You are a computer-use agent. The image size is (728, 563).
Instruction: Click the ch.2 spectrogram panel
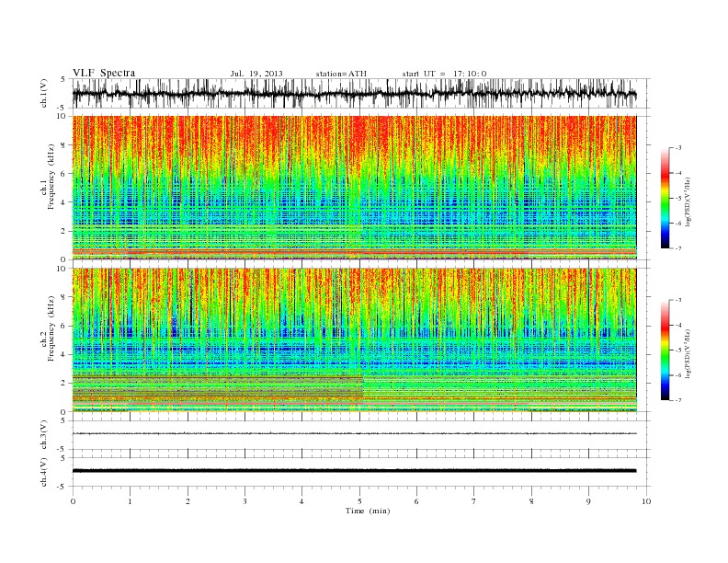point(355,340)
